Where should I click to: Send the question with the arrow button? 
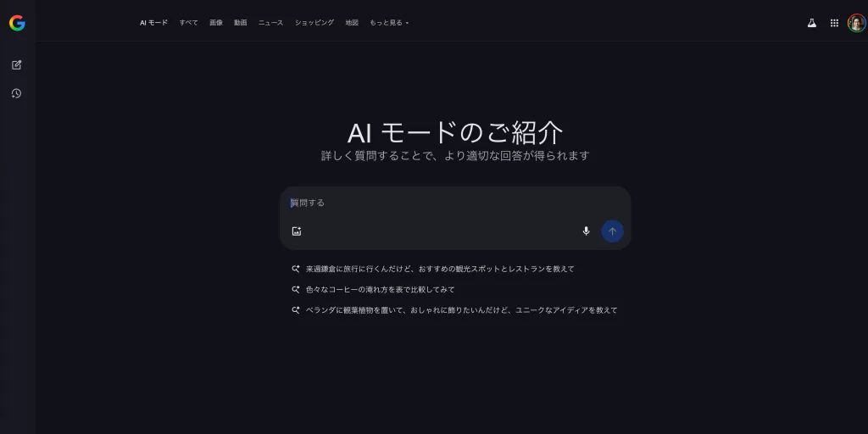click(612, 231)
